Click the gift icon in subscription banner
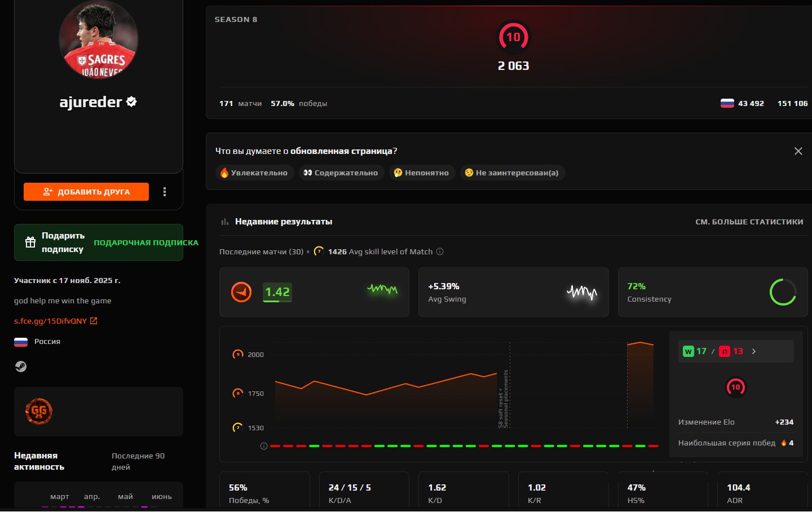 (x=30, y=242)
